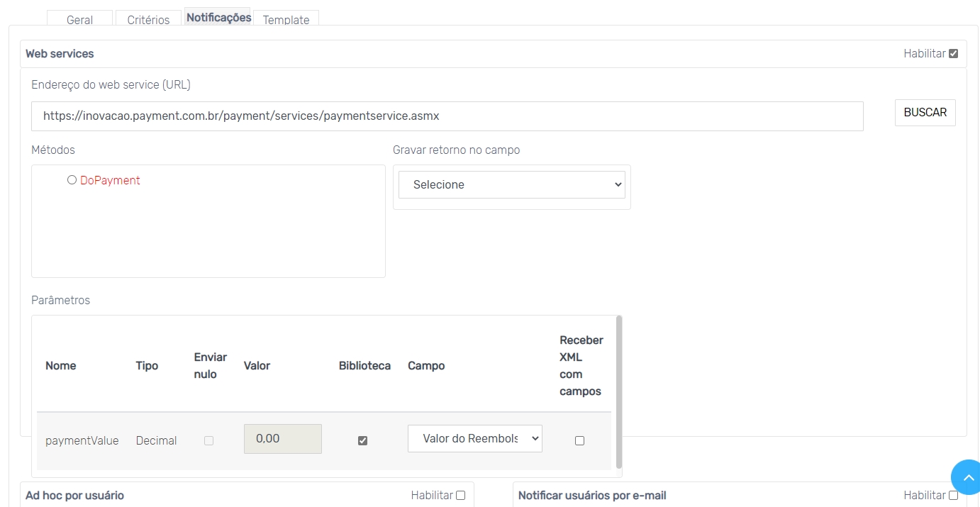Expand the Campo dropdown Valor do Reembolso

click(x=474, y=438)
